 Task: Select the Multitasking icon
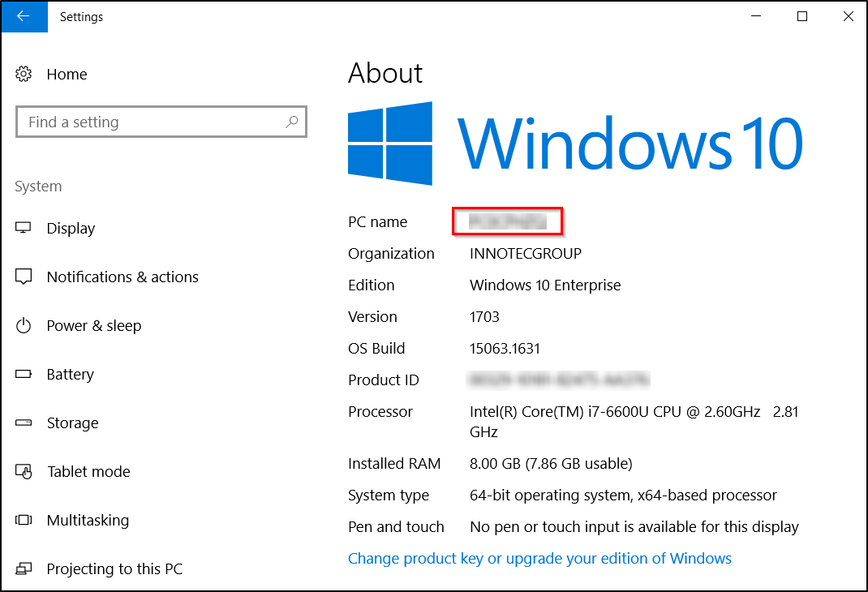coord(24,520)
